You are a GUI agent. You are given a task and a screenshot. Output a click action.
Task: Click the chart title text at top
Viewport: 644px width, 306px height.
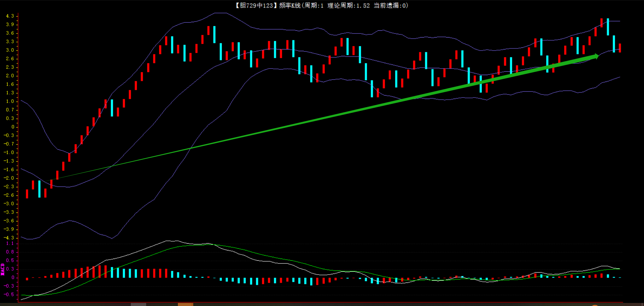pyautogui.click(x=322, y=5)
